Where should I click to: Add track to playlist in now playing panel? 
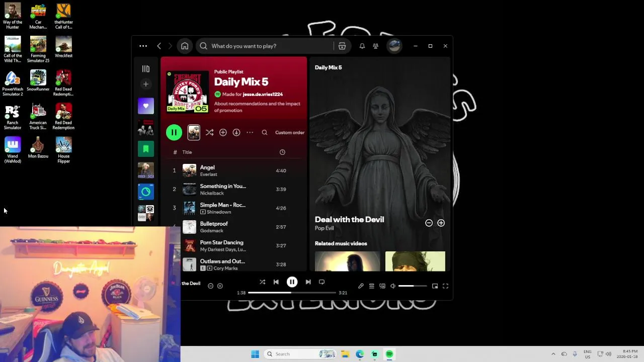(x=441, y=223)
